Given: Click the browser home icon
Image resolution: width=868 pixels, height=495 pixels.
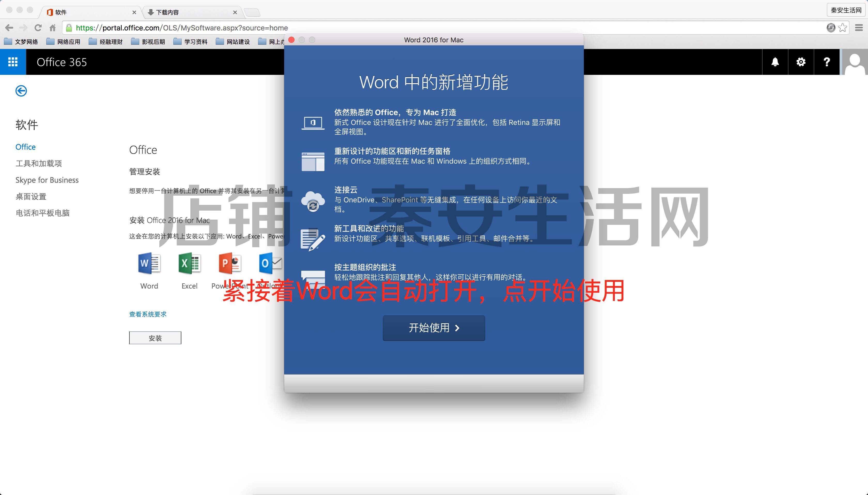Looking at the screenshot, I should [x=52, y=28].
